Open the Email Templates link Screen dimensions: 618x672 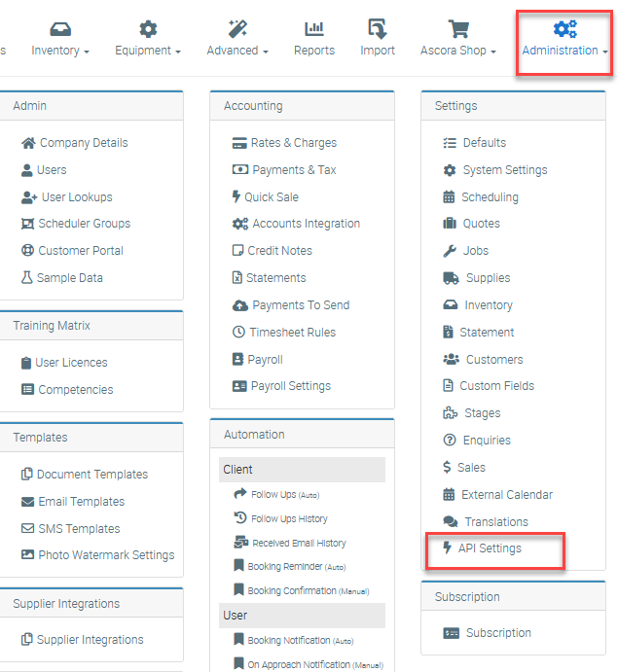coord(82,502)
